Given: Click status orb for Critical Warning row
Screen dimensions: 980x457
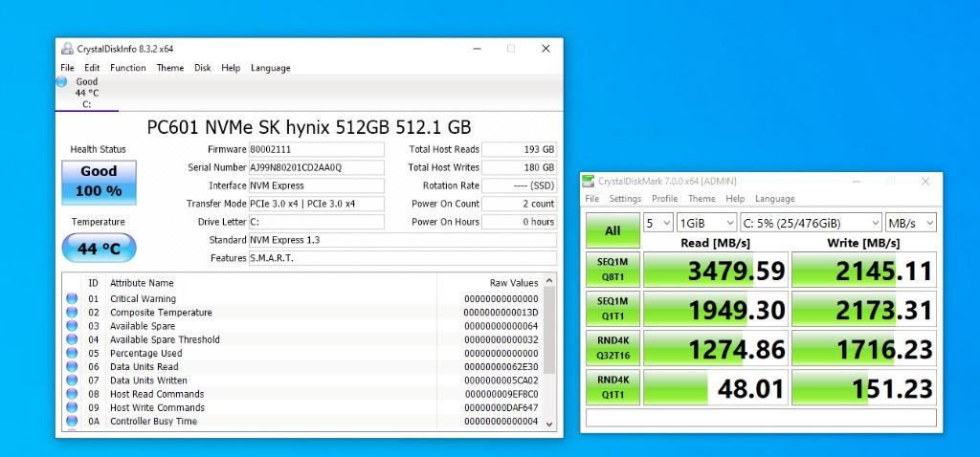Looking at the screenshot, I should (72, 298).
